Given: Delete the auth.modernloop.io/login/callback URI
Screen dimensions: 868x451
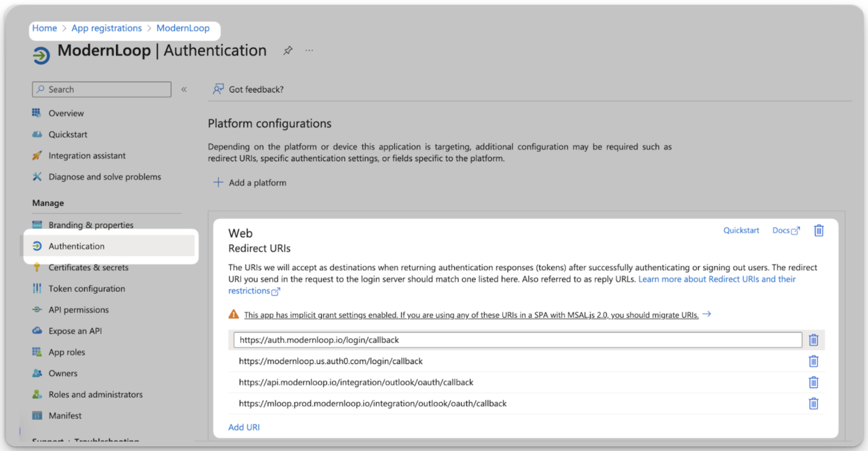Looking at the screenshot, I should [813, 340].
